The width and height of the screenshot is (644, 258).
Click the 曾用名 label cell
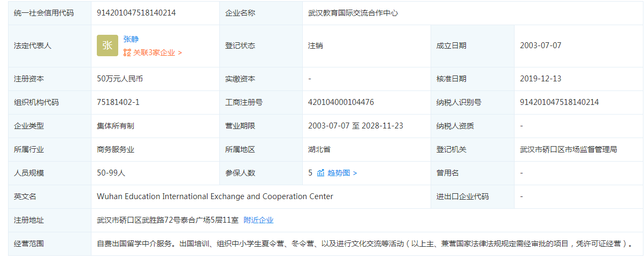(473, 173)
